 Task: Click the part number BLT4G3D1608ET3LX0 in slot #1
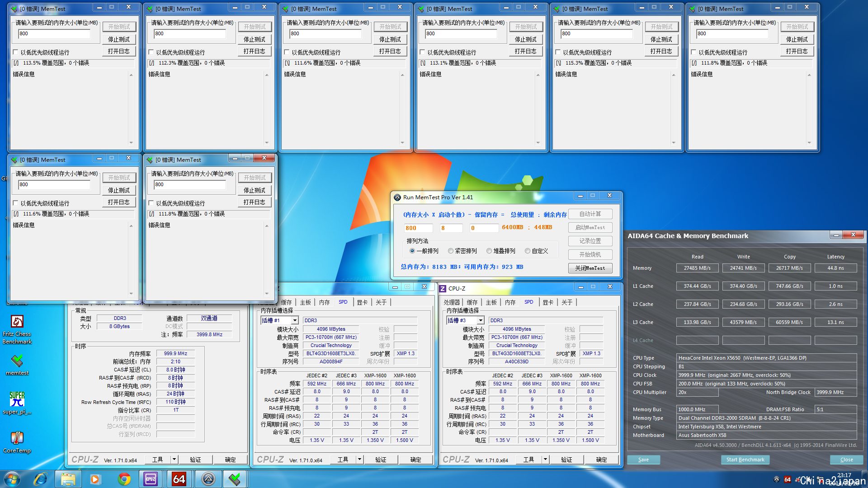(x=331, y=353)
